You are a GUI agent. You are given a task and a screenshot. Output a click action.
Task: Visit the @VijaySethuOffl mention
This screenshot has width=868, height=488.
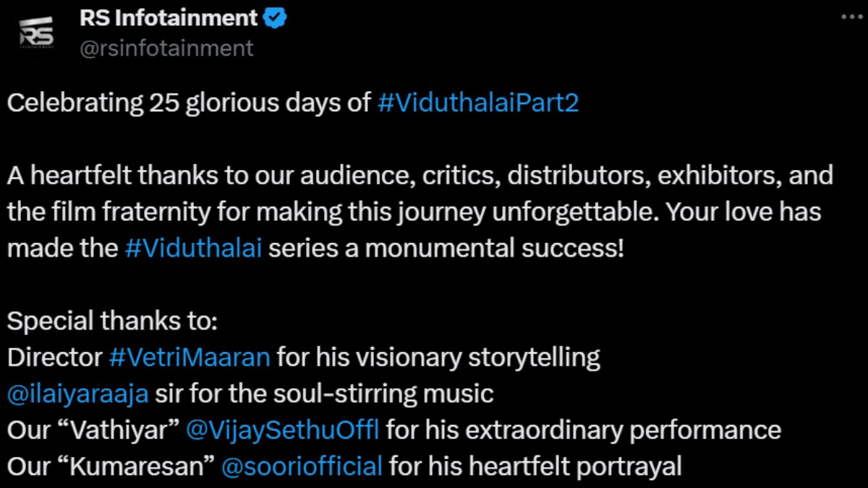(283, 430)
